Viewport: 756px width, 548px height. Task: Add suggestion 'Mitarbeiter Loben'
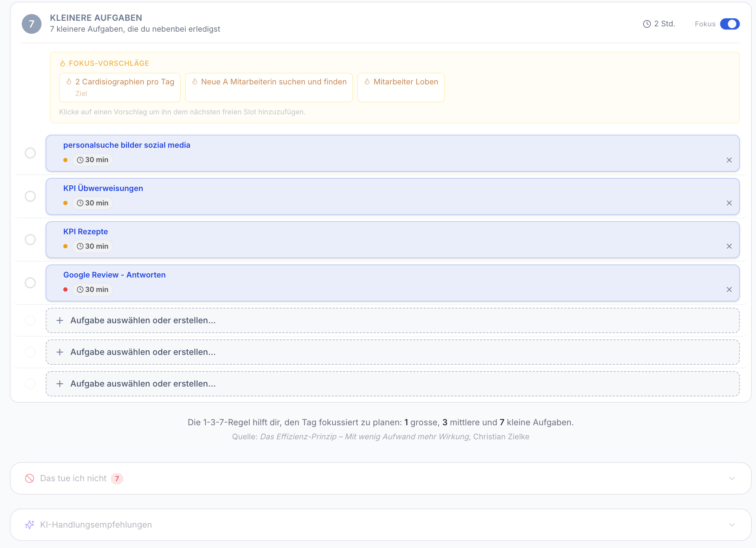tap(401, 88)
